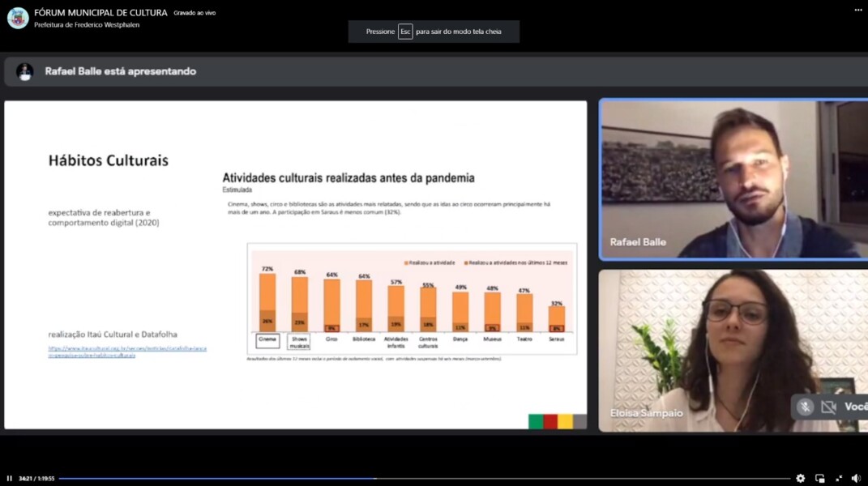This screenshot has width=868, height=486.
Task: Click the chart title 'Atividades culturais realizadas antes da pandemia'
Action: coord(348,177)
